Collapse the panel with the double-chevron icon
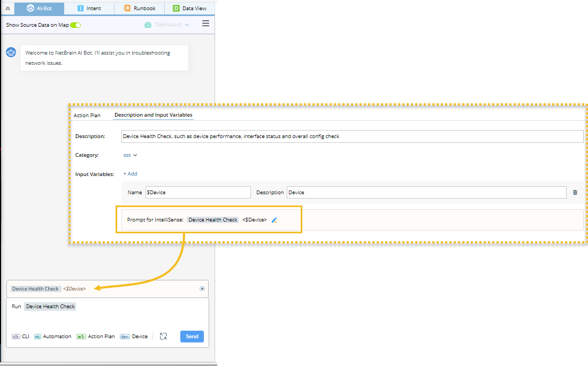Viewport: 588px width, 366px height. [7, 8]
